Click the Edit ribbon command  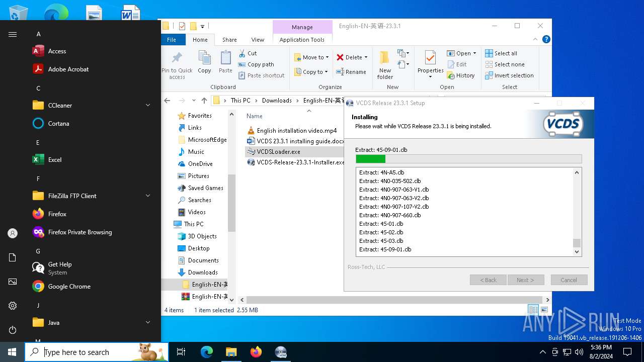pyautogui.click(x=457, y=64)
